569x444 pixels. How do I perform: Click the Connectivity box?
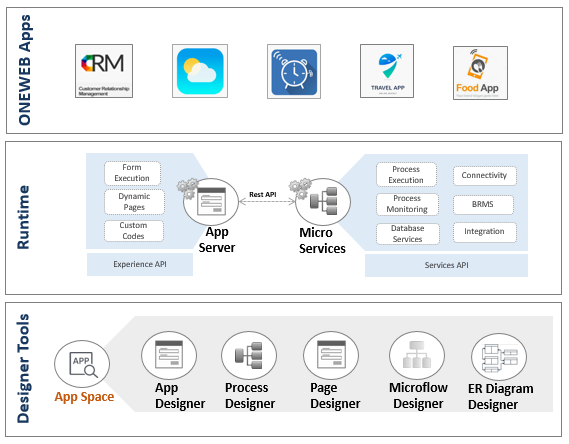(484, 176)
